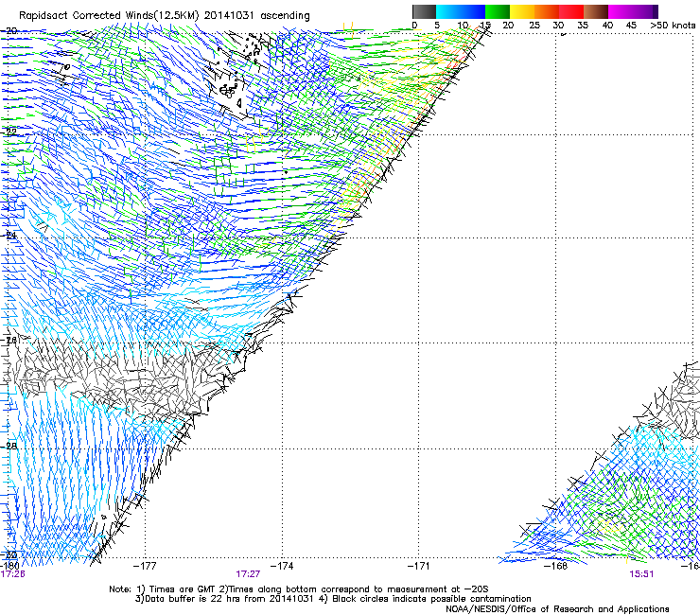Click the 'Note: 1) Times are GMT' line
This screenshot has width=700, height=615.
click(298, 589)
